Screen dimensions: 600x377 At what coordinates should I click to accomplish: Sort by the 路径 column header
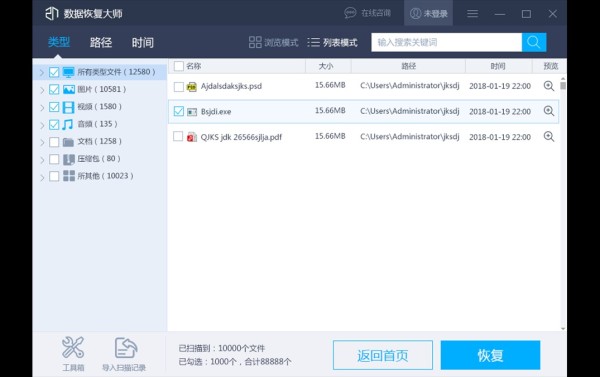408,66
